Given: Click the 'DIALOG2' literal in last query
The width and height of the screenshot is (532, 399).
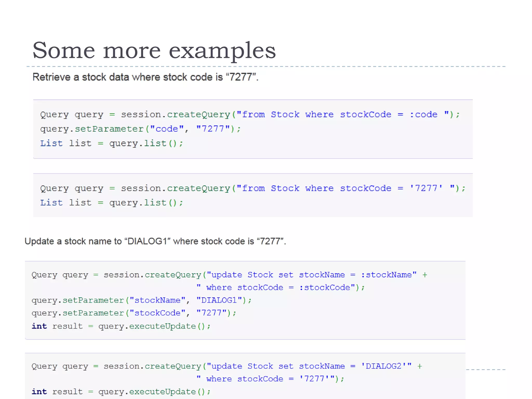Looking at the screenshot, I should (x=383, y=366).
